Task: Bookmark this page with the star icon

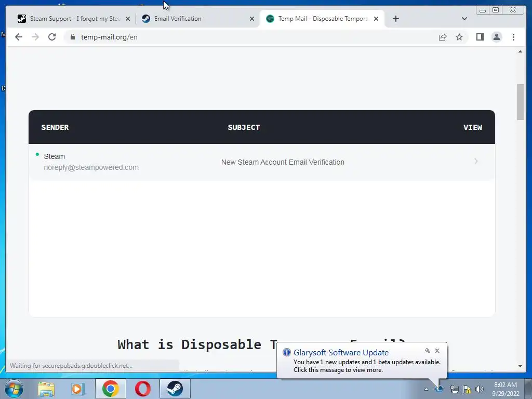Action: [x=459, y=37]
